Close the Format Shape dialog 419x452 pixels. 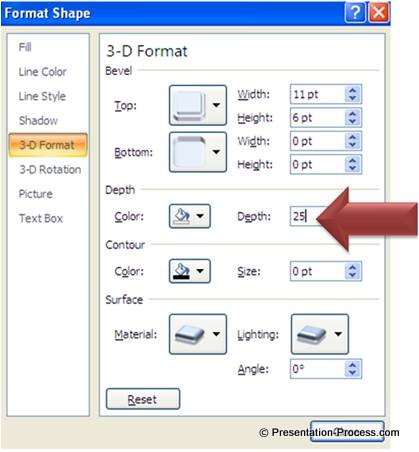pos(379,13)
